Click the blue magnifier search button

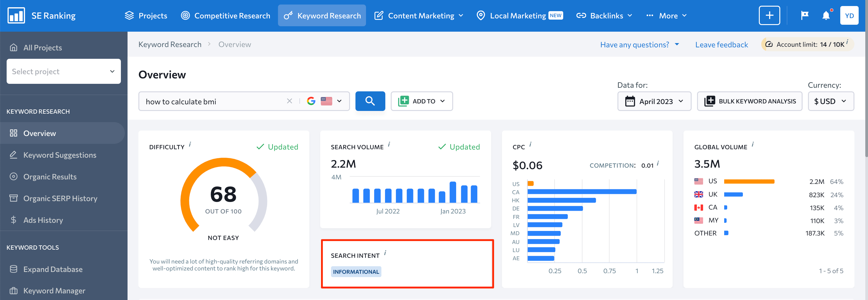(x=370, y=101)
